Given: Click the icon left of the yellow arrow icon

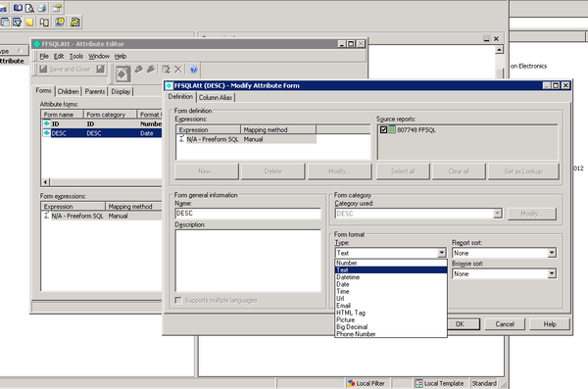Looking at the screenshot, I should [x=60, y=23].
